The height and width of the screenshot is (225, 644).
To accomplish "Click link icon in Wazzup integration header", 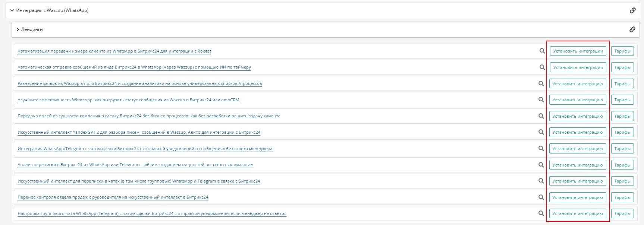I will [x=632, y=10].
